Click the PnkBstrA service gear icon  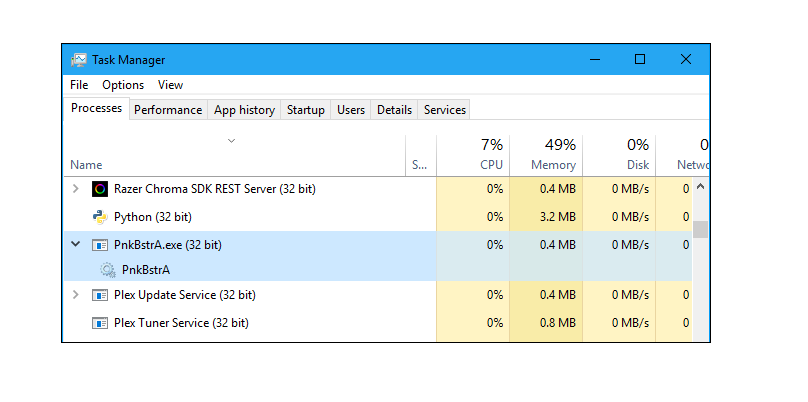point(108,269)
